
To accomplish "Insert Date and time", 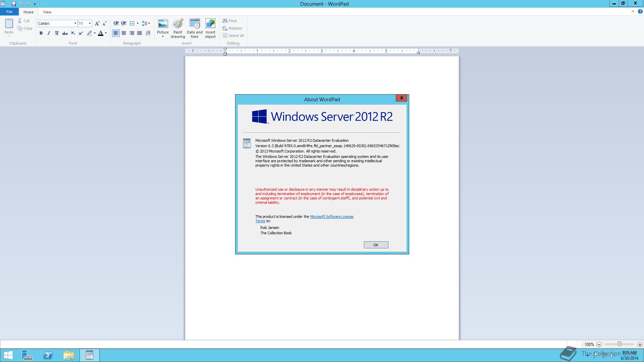I will pyautogui.click(x=195, y=28).
